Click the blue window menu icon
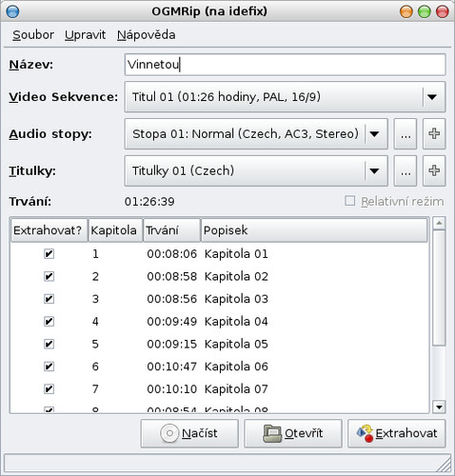The width and height of the screenshot is (455, 476). coord(12,11)
